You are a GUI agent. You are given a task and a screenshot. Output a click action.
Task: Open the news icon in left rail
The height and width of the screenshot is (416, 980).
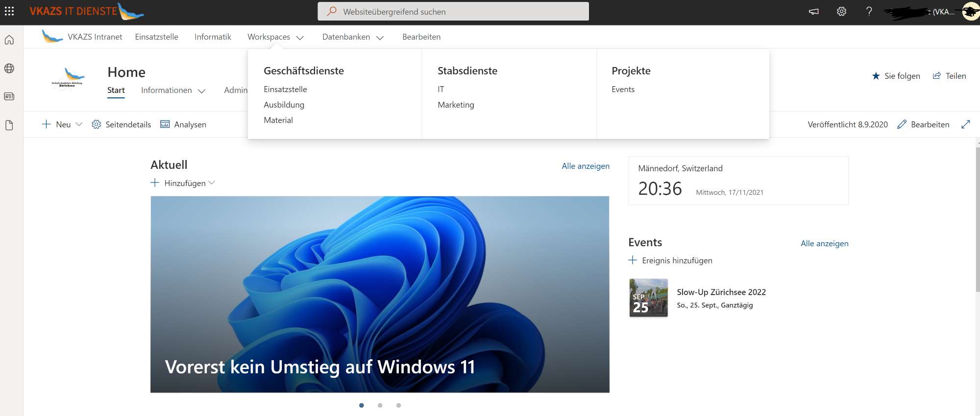coord(9,96)
